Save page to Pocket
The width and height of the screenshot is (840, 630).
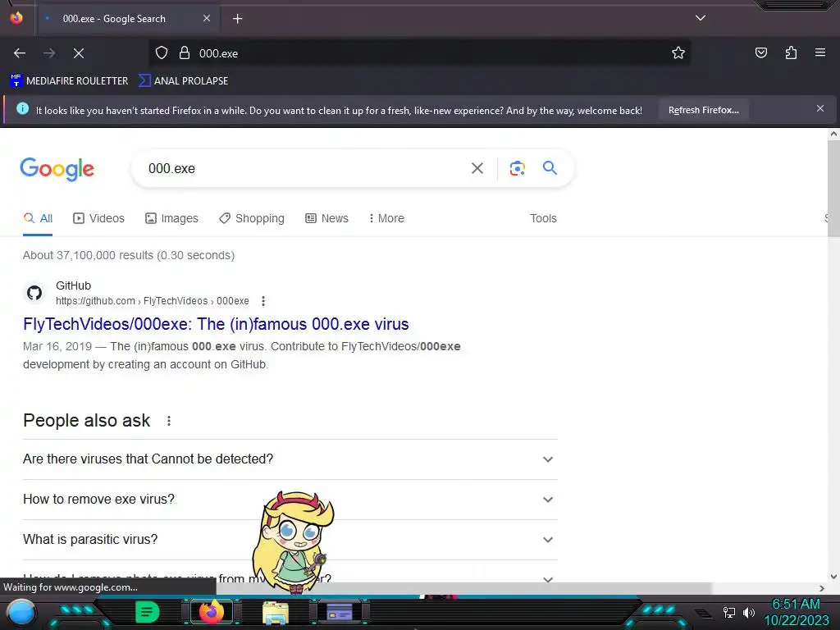760,53
